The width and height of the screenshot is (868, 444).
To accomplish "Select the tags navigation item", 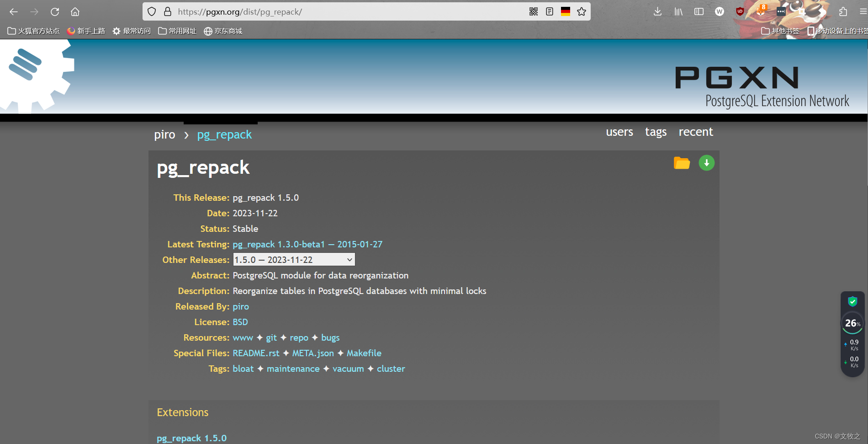I will point(655,132).
